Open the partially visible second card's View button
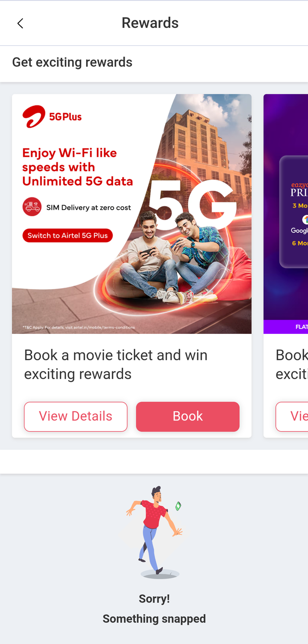 click(292, 417)
